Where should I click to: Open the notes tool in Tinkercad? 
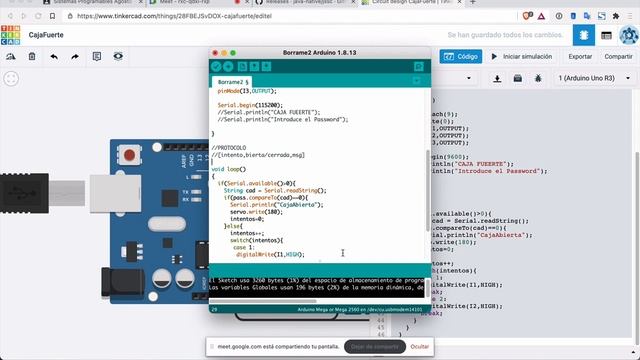coord(97,56)
